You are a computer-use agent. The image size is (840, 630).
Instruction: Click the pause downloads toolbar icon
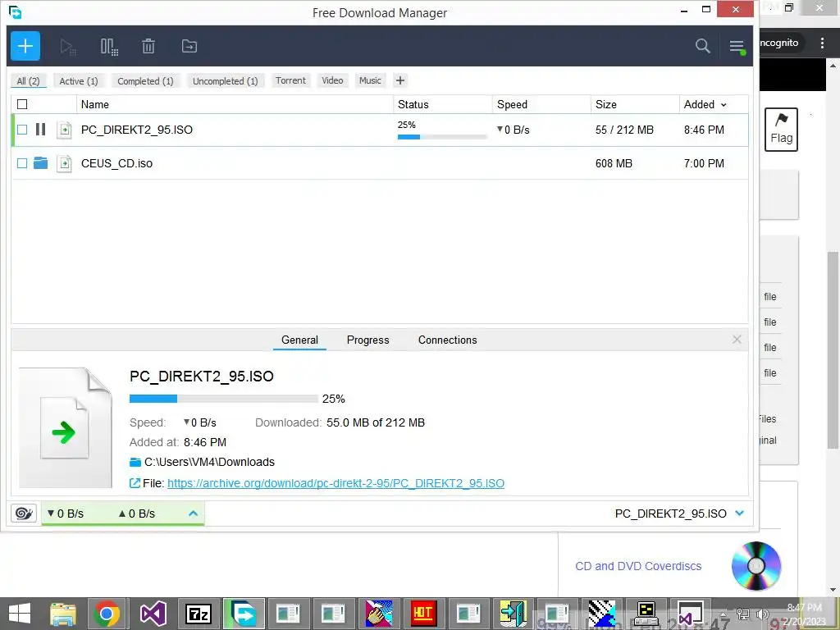[x=109, y=47]
